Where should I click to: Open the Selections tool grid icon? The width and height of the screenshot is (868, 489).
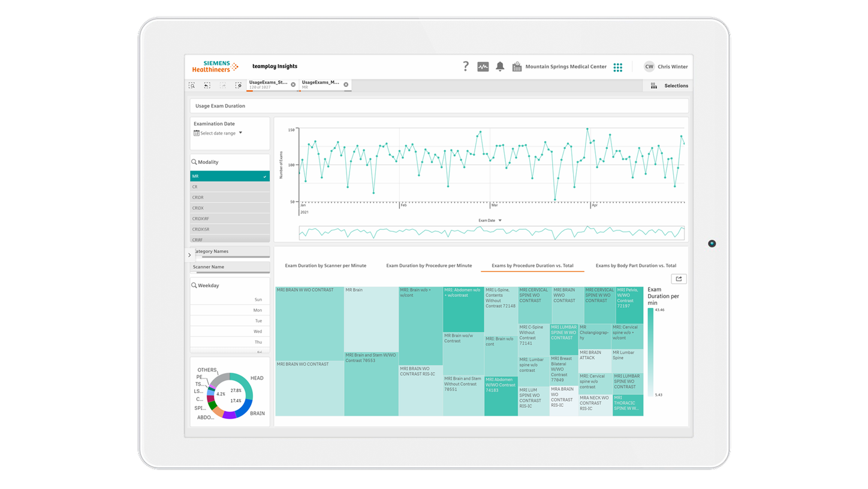(x=654, y=86)
